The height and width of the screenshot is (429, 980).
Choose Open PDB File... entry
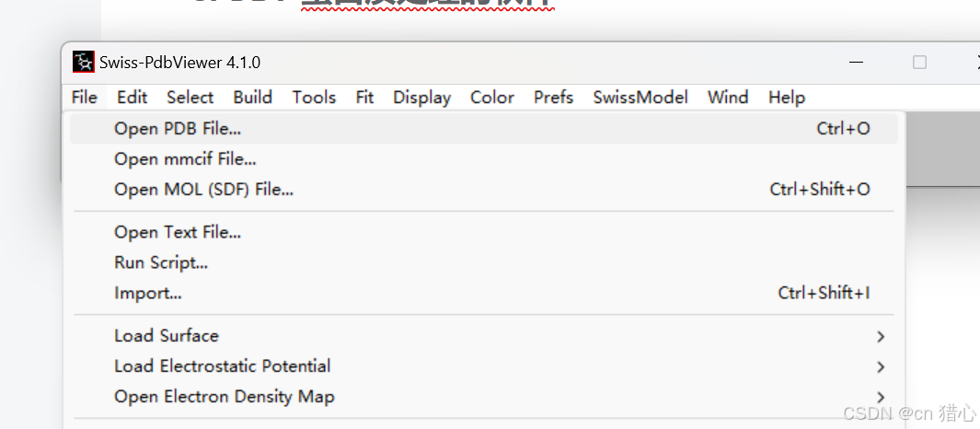coord(484,129)
